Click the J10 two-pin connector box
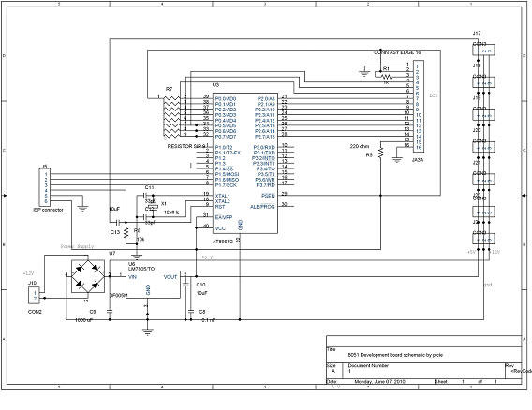The image size is (532, 410). 35,295
